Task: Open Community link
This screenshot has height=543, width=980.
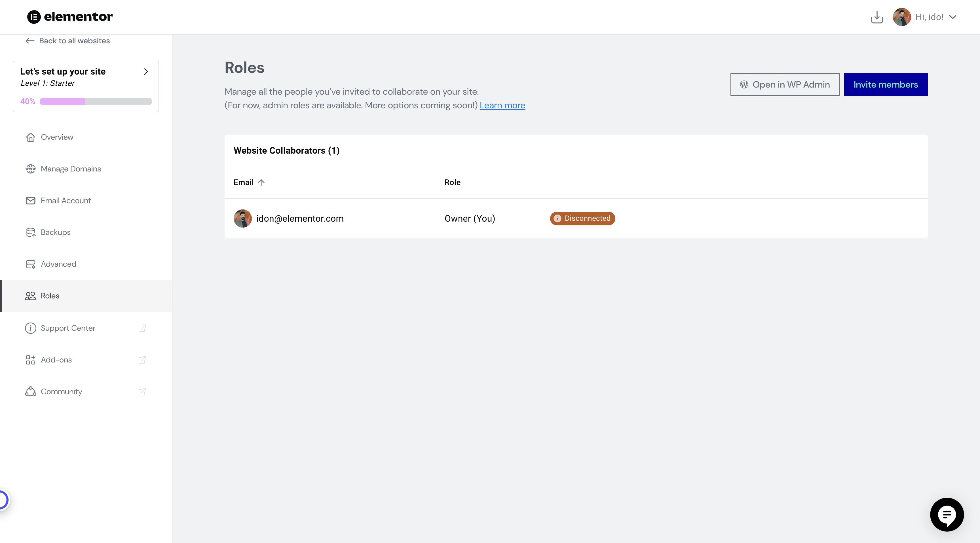Action: 86,391
